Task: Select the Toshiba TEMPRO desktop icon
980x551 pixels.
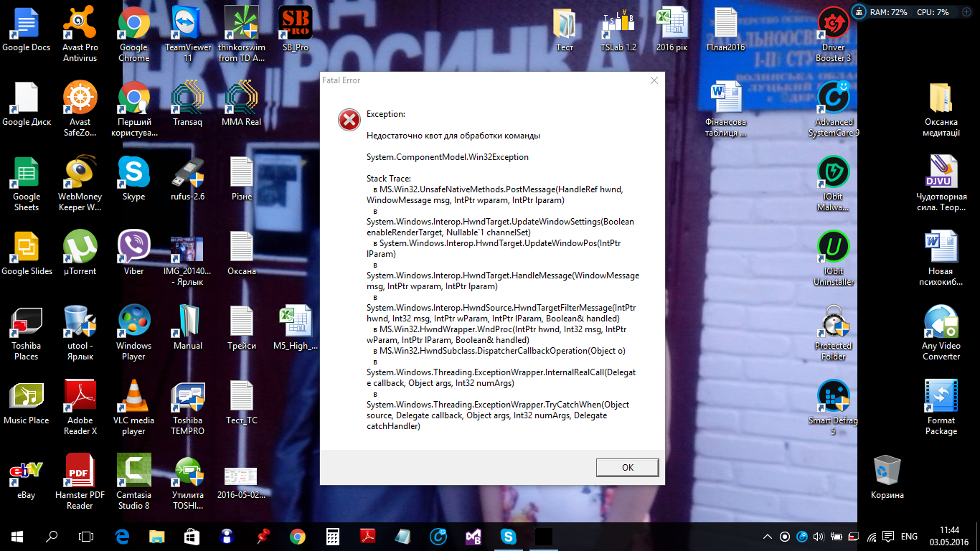Action: (188, 407)
